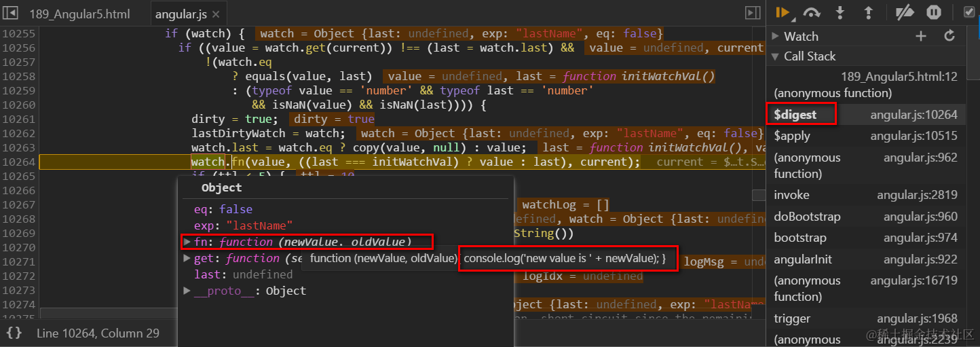Close the angular.js tab
The width and height of the screenshot is (980, 347).
tap(216, 14)
